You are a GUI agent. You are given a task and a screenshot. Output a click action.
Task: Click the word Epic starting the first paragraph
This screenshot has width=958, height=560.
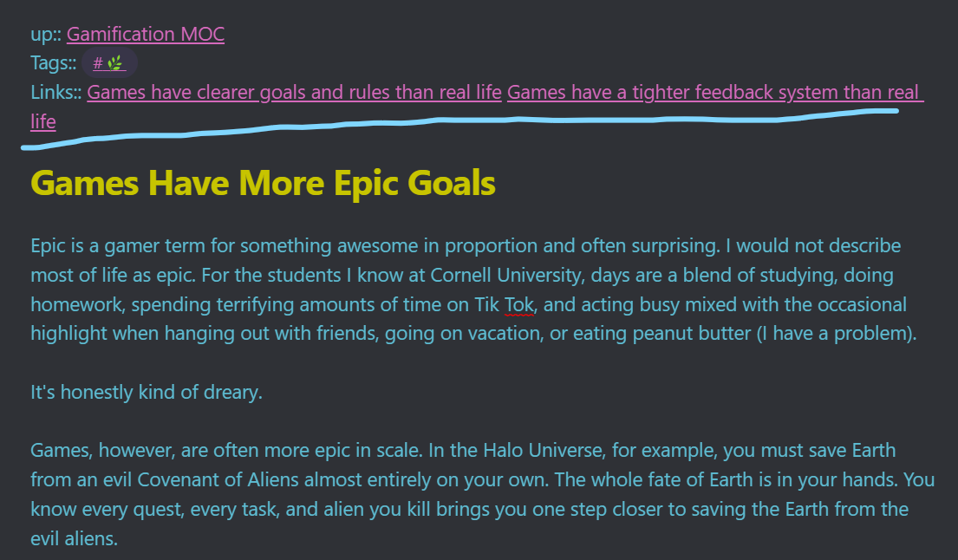click(x=48, y=246)
